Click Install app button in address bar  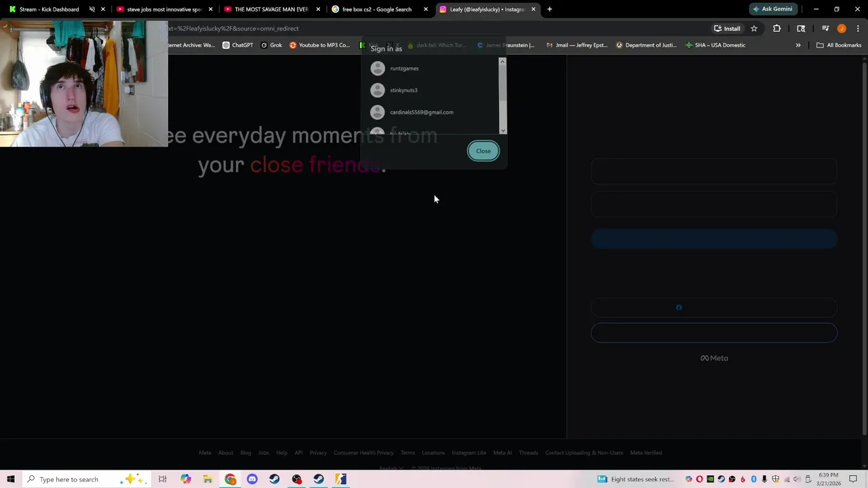[x=727, y=28]
